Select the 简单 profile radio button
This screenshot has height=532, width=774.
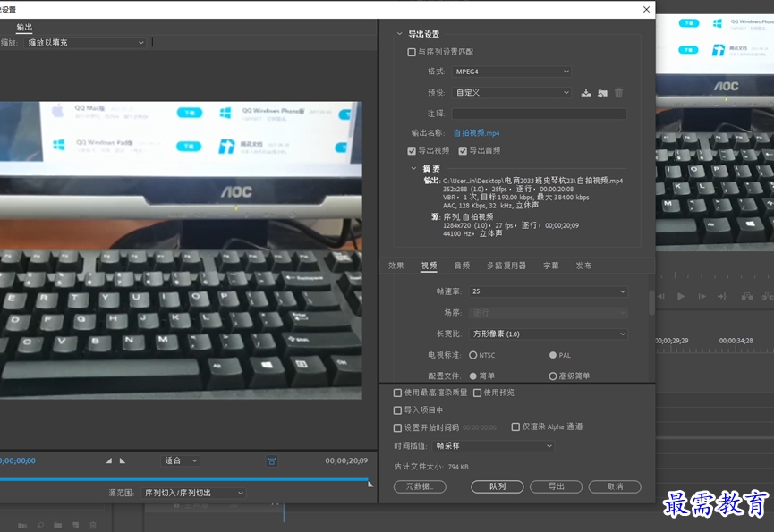[x=472, y=376]
